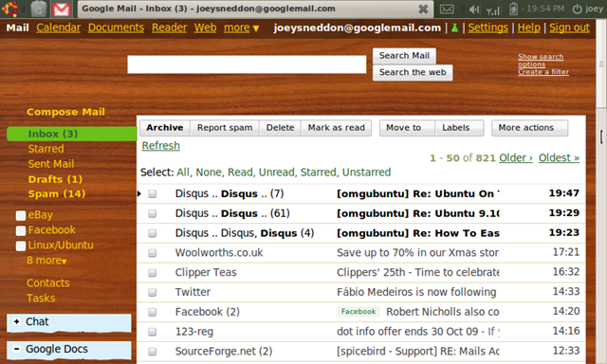The image size is (607, 364).
Task: Click the Archive button
Action: pyautogui.click(x=164, y=128)
